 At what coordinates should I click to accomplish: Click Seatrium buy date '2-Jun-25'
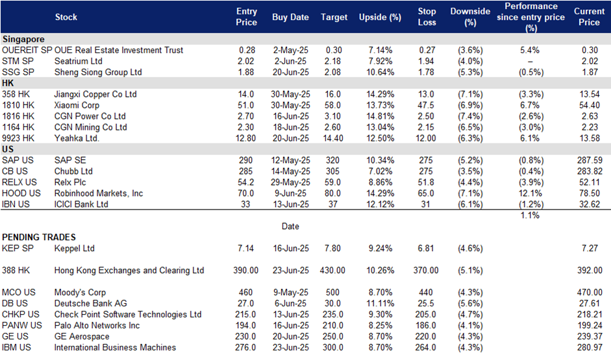(x=291, y=61)
